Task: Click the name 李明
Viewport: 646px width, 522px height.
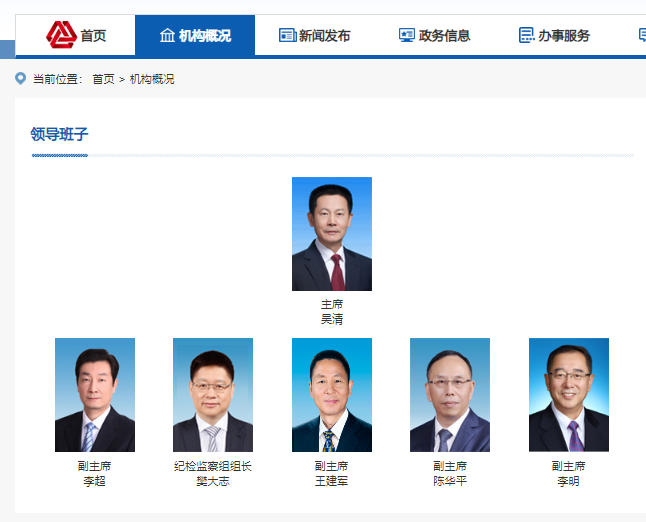Action: pyautogui.click(x=569, y=481)
